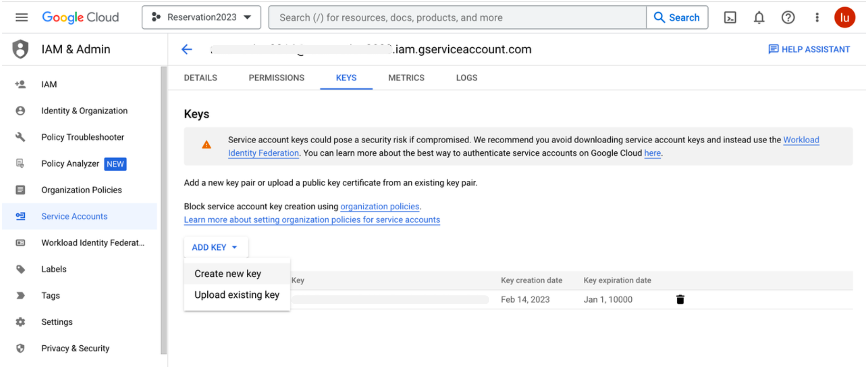Open the navigation hamburger menu
The width and height of the screenshot is (868, 367).
21,17
